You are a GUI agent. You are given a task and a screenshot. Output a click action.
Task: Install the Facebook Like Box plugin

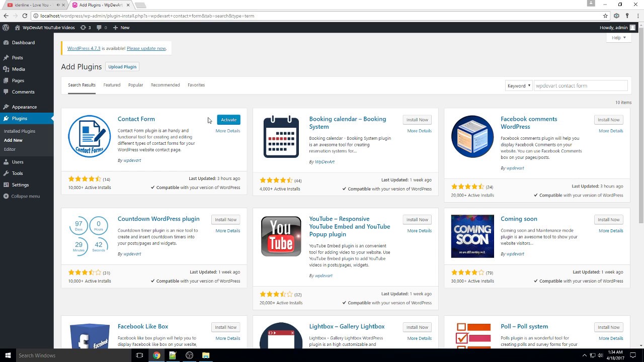click(x=225, y=327)
